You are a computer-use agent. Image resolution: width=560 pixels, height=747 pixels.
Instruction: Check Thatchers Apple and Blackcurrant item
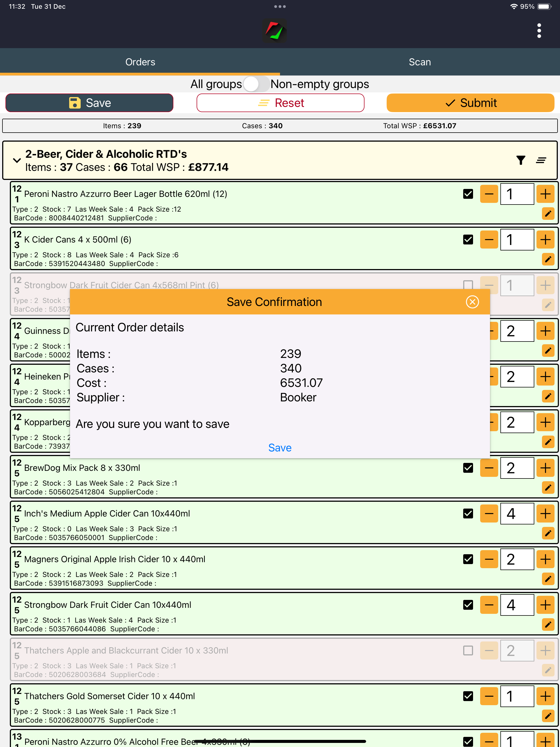point(468,650)
